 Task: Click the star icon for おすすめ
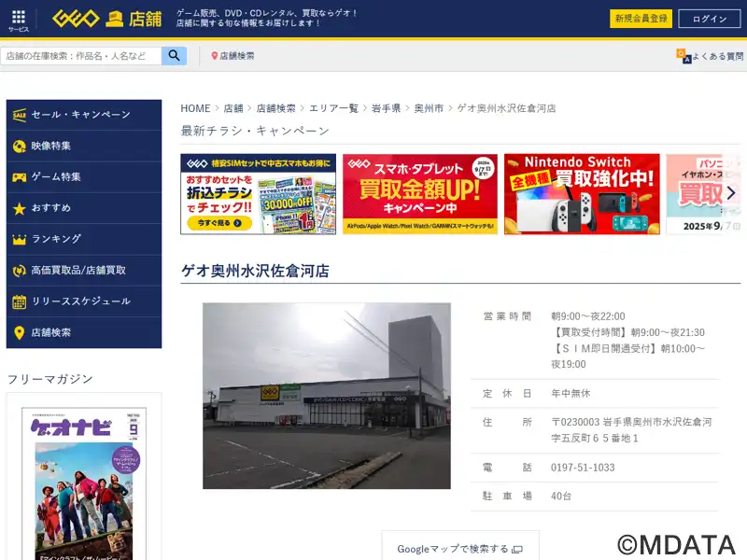(x=19, y=208)
